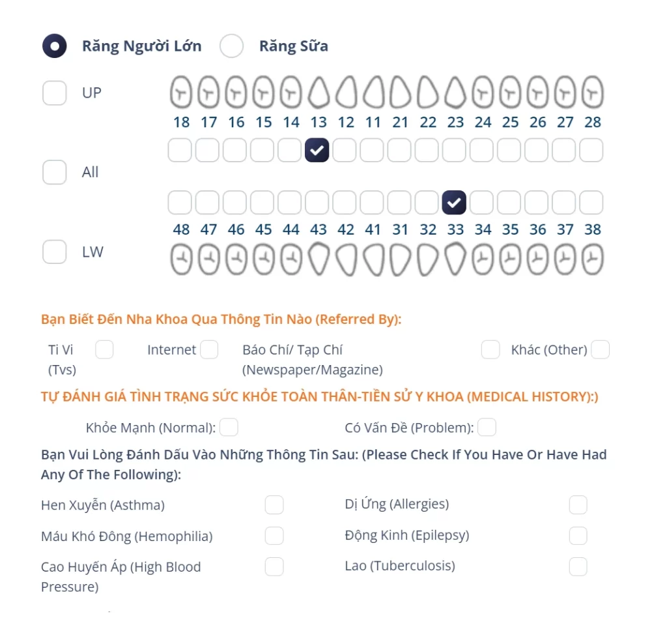
Task: Uncheck the checked box above tooth 33
Action: 454,203
